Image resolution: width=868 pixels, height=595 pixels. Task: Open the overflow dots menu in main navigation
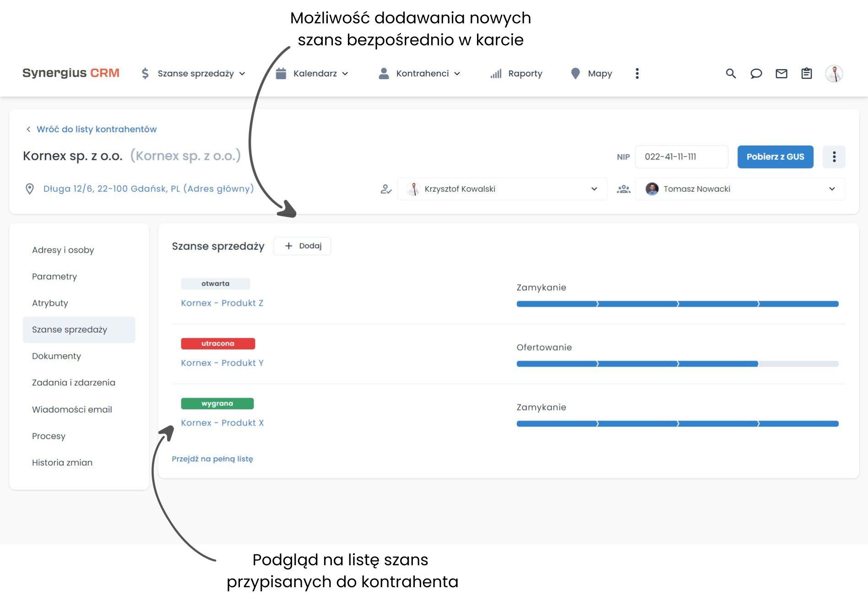(637, 73)
